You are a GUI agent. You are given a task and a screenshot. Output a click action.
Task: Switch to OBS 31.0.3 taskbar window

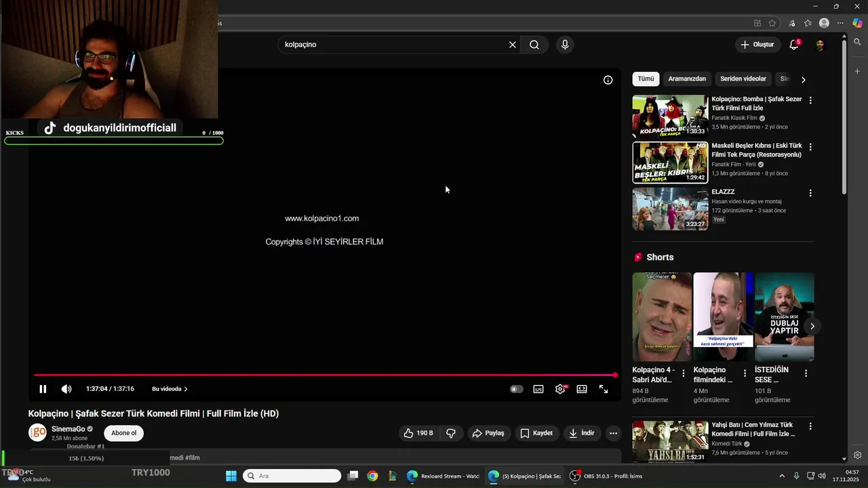tap(606, 476)
